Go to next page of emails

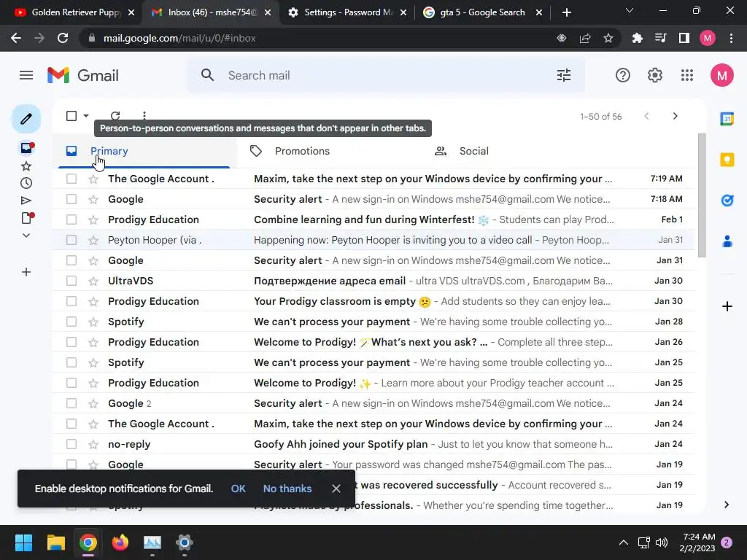tap(675, 116)
